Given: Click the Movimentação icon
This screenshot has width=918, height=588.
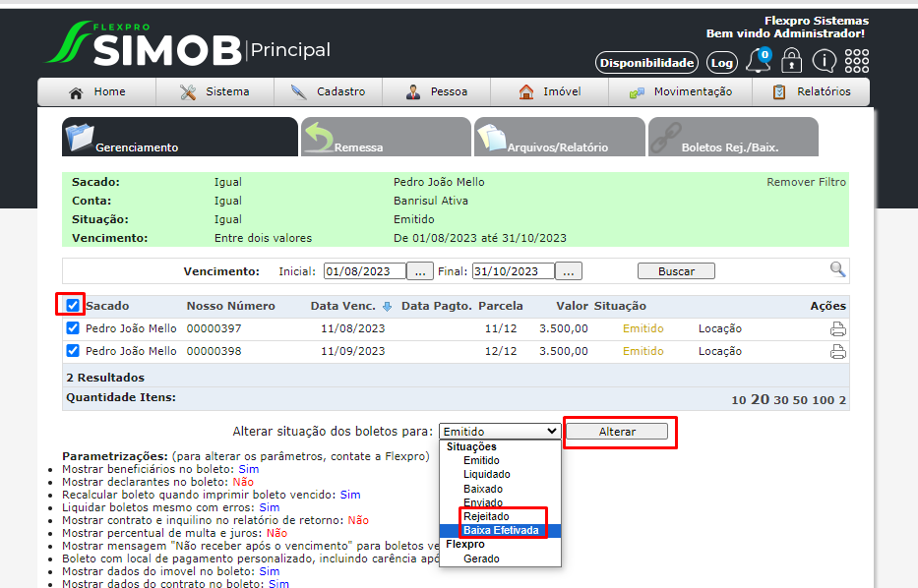Looking at the screenshot, I should pyautogui.click(x=637, y=92).
